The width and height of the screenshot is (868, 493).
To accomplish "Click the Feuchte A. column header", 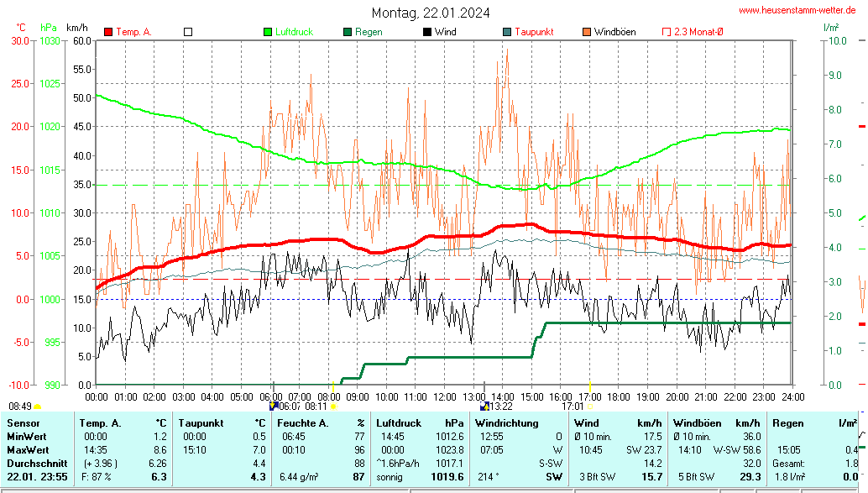I will [301, 423].
